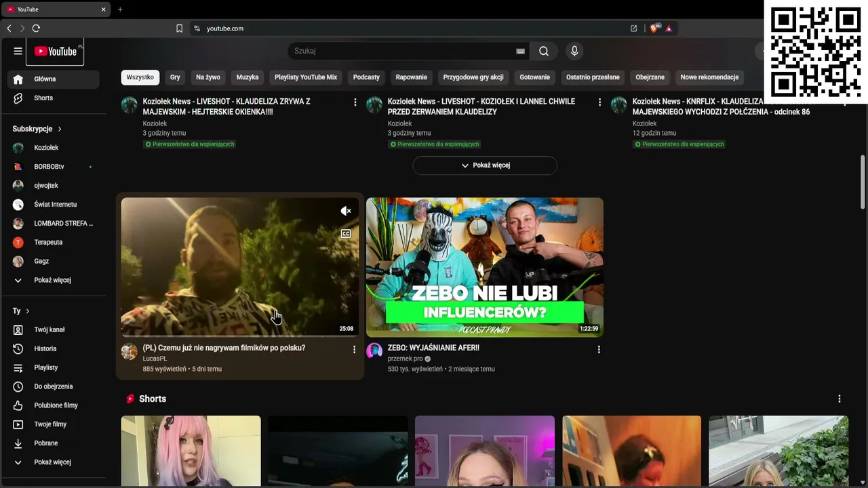868x488 pixels.
Task: Select the Gotowanie filter chip
Action: pyautogui.click(x=535, y=77)
